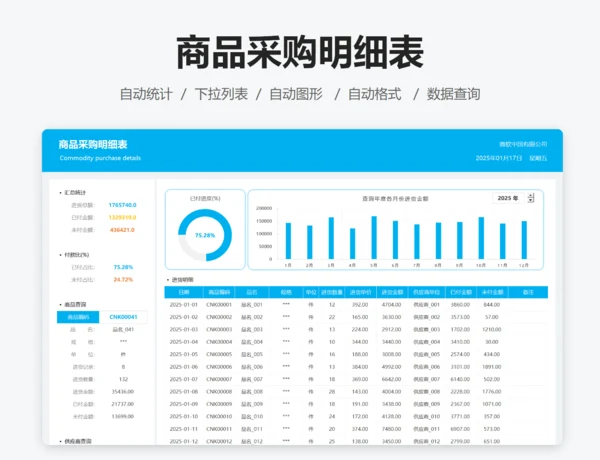Click date cell 2025-01-01
The width and height of the screenshot is (600, 460).
(184, 305)
